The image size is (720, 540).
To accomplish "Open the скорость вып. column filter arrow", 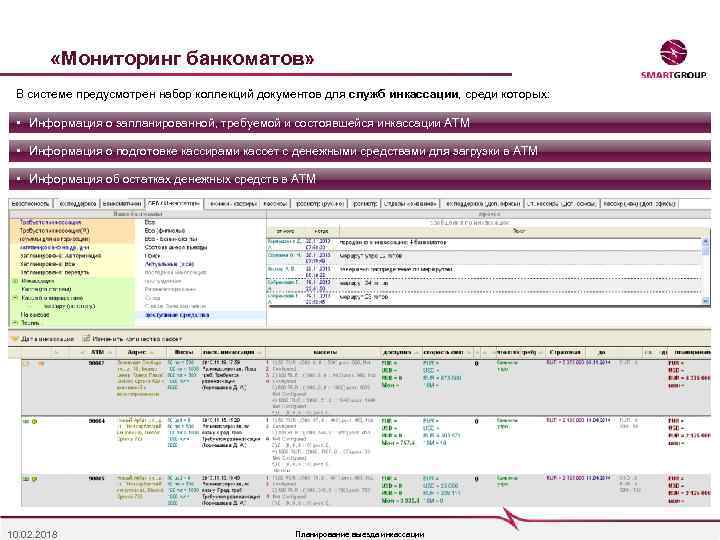I will point(468,352).
